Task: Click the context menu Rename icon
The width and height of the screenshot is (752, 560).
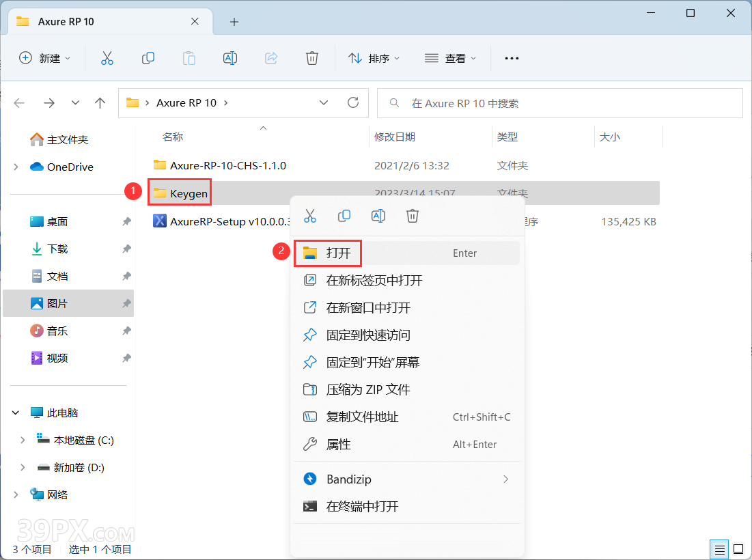Action: pos(378,216)
